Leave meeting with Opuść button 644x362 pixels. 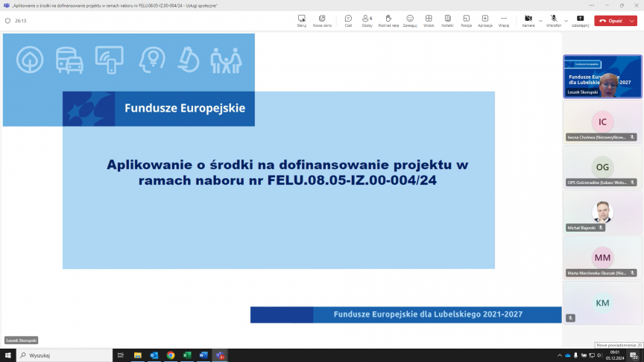tap(611, 21)
